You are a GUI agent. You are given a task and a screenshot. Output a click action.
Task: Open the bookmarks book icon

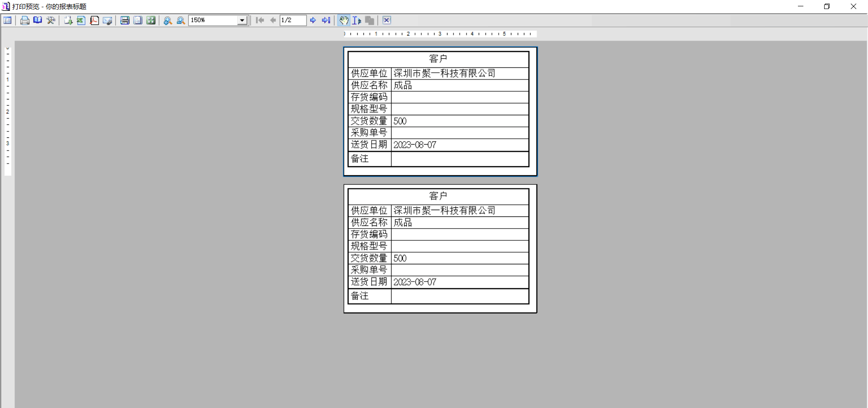coord(38,20)
